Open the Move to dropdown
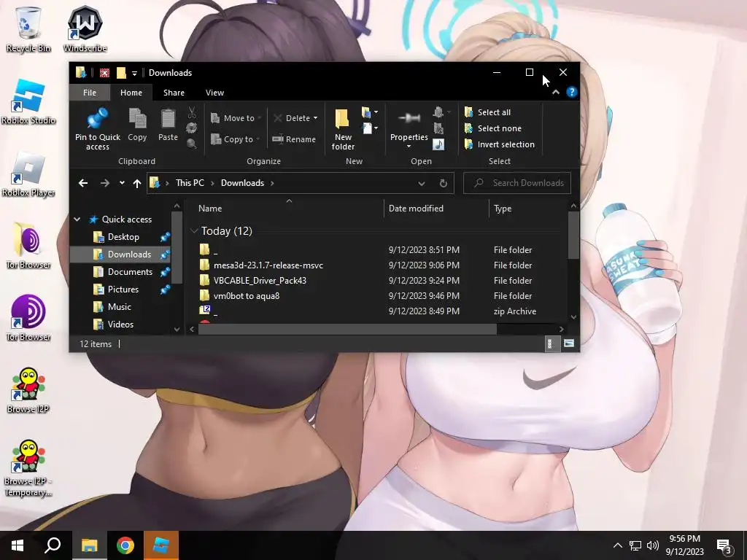Screen dimensions: 747x560 pos(237,118)
